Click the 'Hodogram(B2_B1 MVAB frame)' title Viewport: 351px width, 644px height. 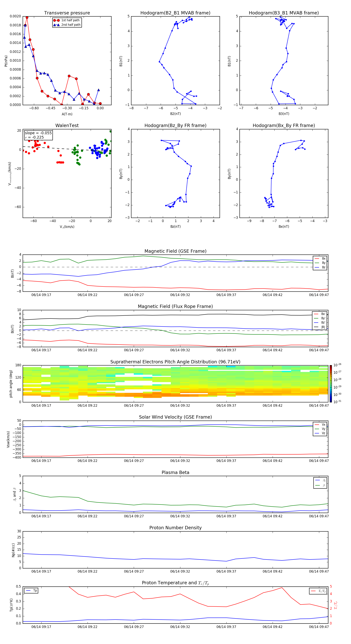pyautogui.click(x=175, y=13)
